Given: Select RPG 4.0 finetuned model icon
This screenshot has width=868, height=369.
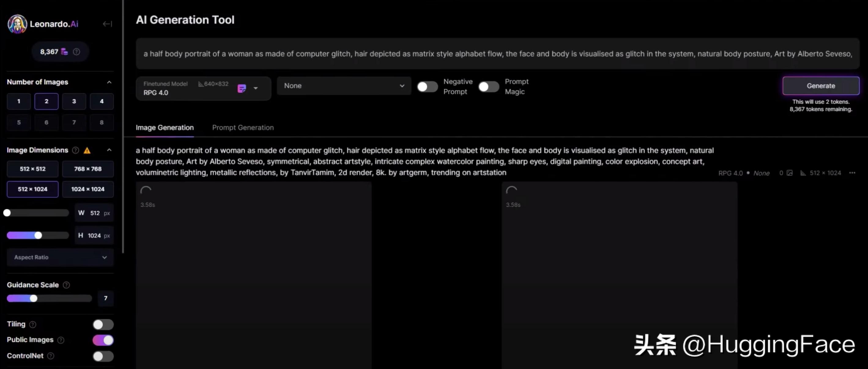Looking at the screenshot, I should click(x=242, y=87).
